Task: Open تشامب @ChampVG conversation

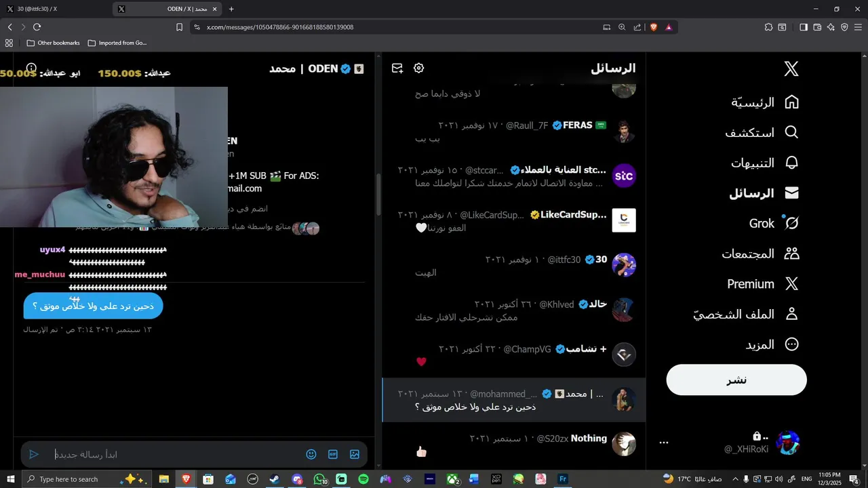Action: point(514,354)
